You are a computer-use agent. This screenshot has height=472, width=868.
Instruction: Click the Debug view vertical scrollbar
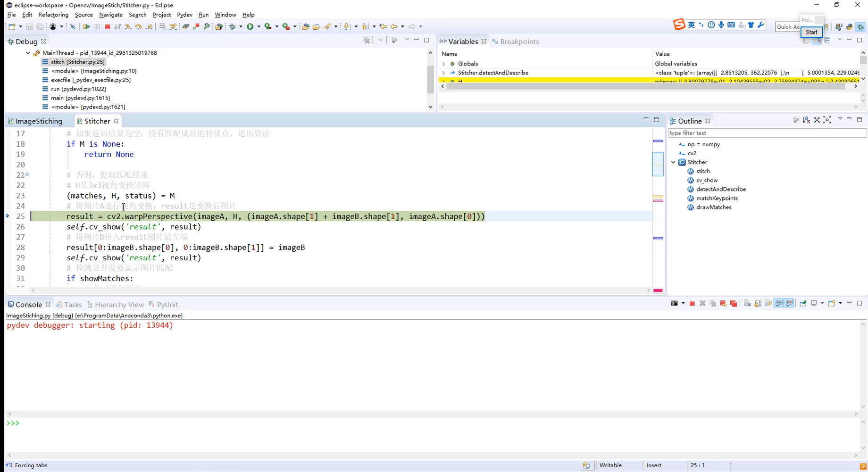click(430, 80)
